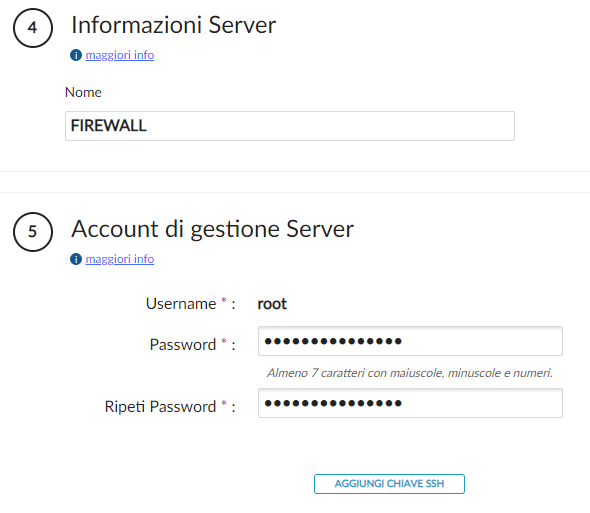
Task: Click into the Password input field
Action: point(410,341)
